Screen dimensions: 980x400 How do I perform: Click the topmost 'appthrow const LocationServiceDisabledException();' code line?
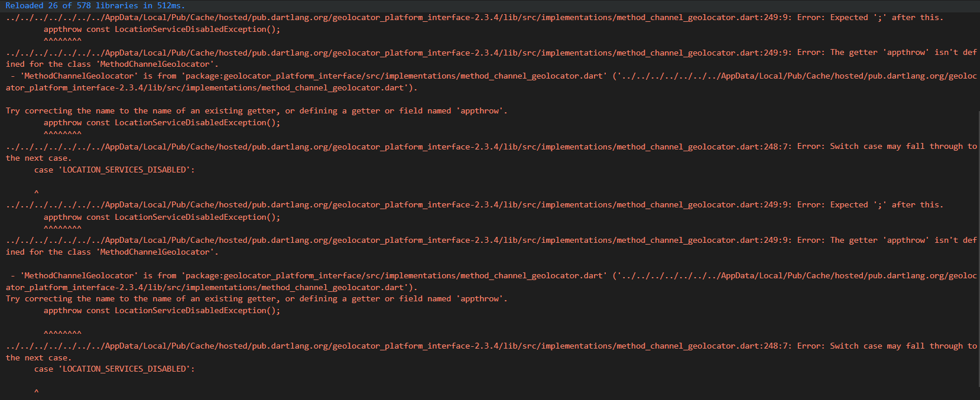tap(162, 29)
